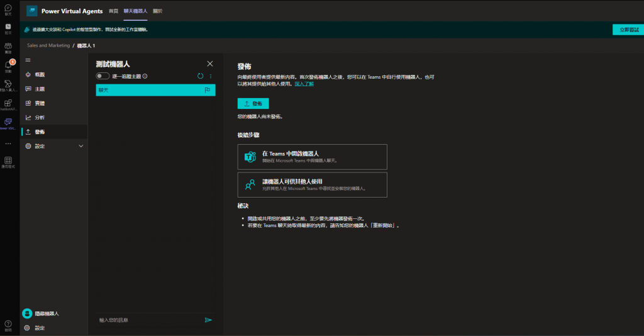Click the 機器人 1 breadcrumb

(x=86, y=45)
